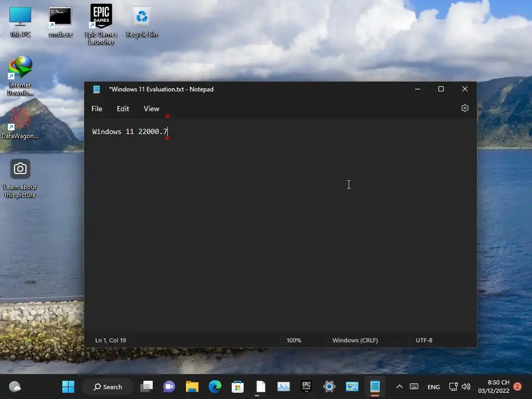
Task: Open Notepad settings gear
Action: [x=465, y=108]
